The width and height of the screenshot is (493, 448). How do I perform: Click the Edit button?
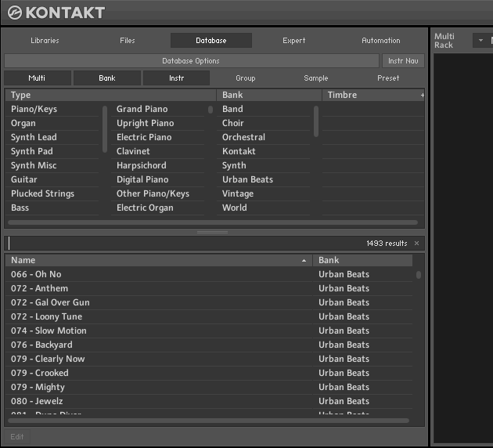17,437
